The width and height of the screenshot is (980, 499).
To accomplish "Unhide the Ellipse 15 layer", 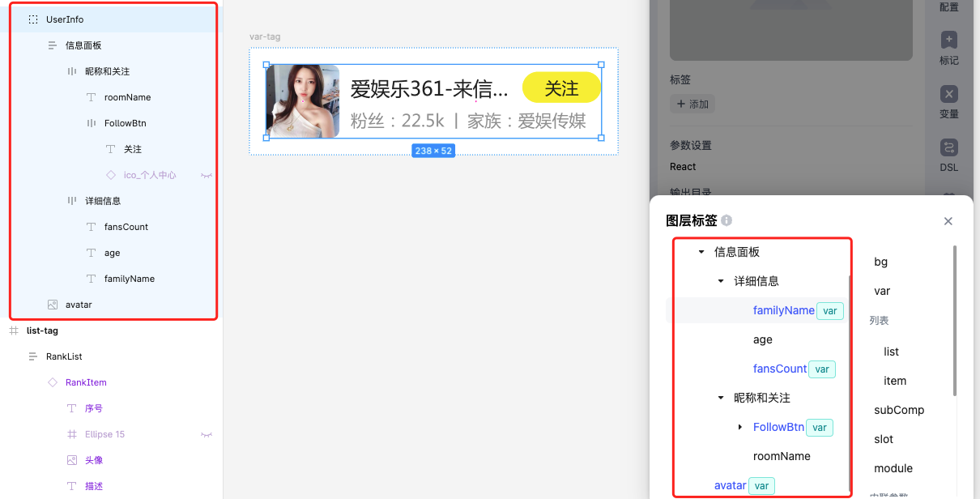I will click(207, 434).
